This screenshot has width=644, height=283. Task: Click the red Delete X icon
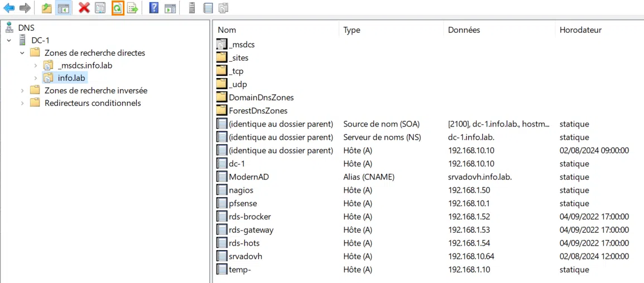pos(84,8)
